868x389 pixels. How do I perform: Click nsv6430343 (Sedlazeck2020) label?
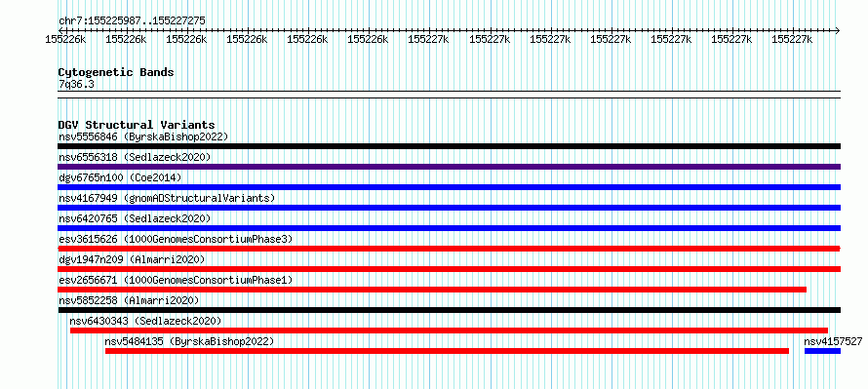[x=145, y=321]
